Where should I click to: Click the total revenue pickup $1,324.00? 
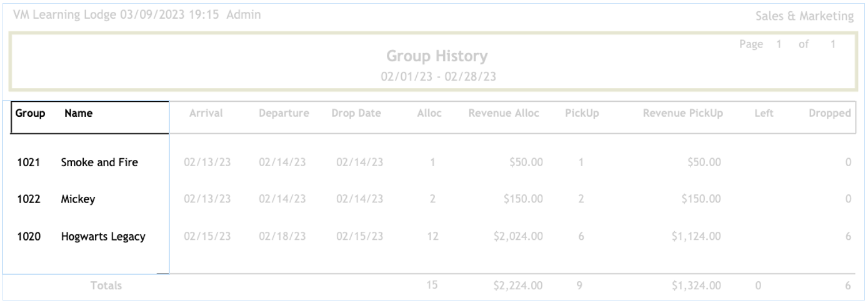pyautogui.click(x=696, y=286)
